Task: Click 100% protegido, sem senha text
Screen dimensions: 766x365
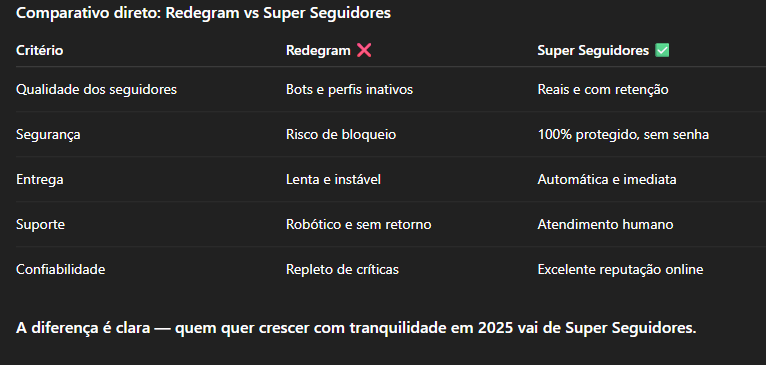Action: coord(623,134)
